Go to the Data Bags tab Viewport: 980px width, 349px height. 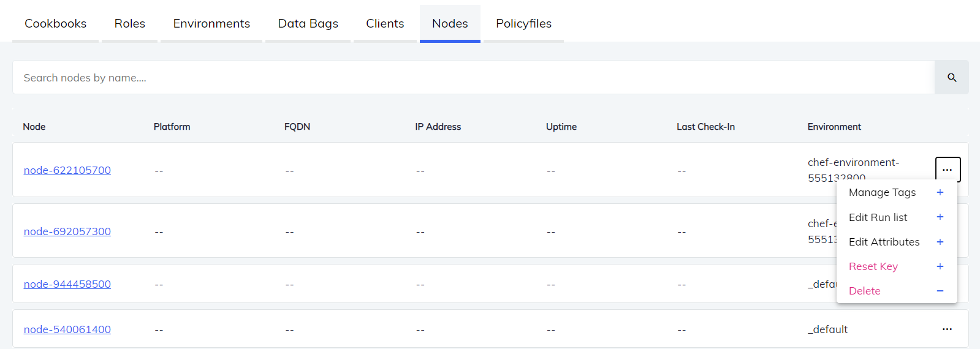[308, 23]
